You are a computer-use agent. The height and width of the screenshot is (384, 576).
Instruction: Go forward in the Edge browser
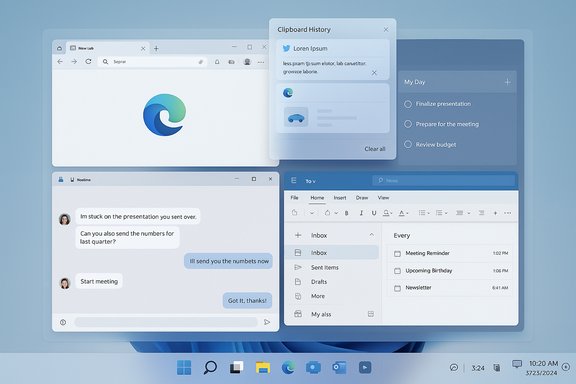(x=74, y=62)
